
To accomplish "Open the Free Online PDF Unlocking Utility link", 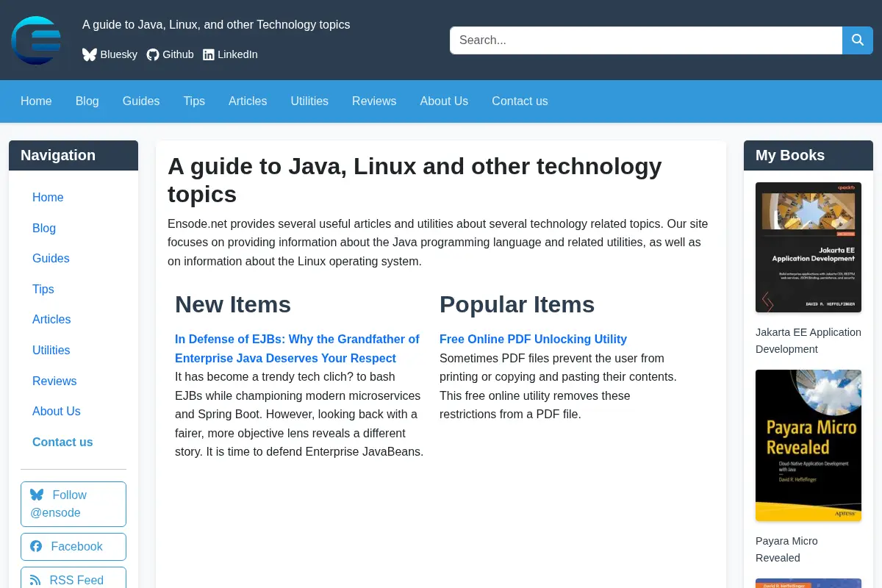I will pyautogui.click(x=533, y=339).
